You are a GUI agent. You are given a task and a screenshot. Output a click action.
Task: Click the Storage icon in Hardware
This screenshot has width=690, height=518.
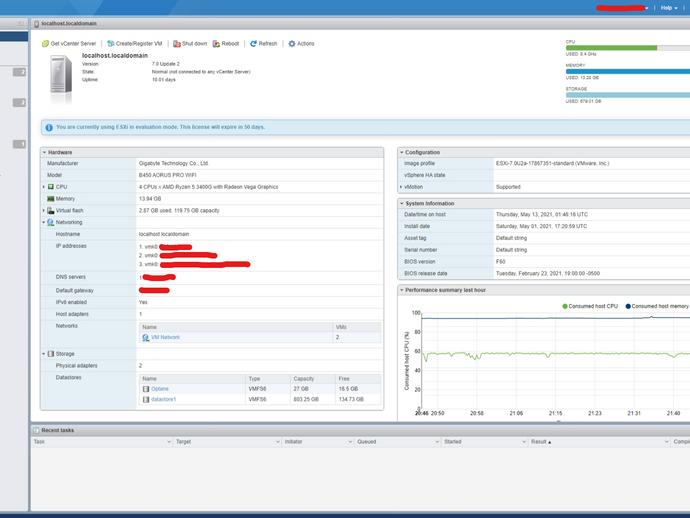pos(51,354)
